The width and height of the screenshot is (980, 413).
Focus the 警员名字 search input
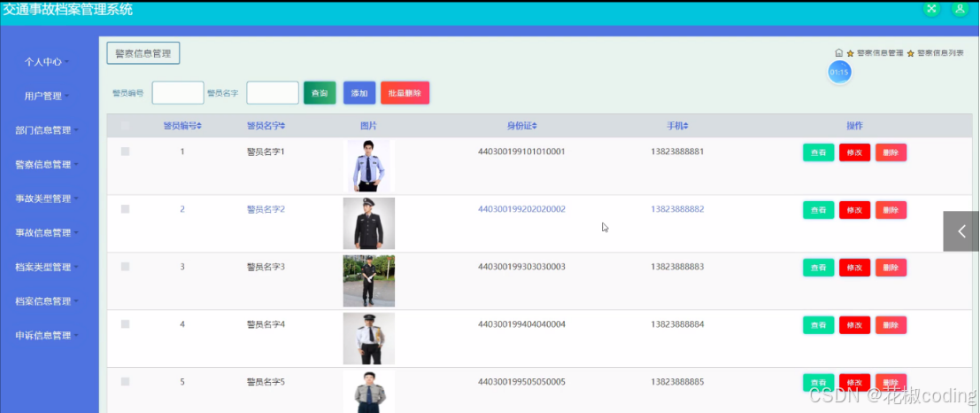coord(273,92)
